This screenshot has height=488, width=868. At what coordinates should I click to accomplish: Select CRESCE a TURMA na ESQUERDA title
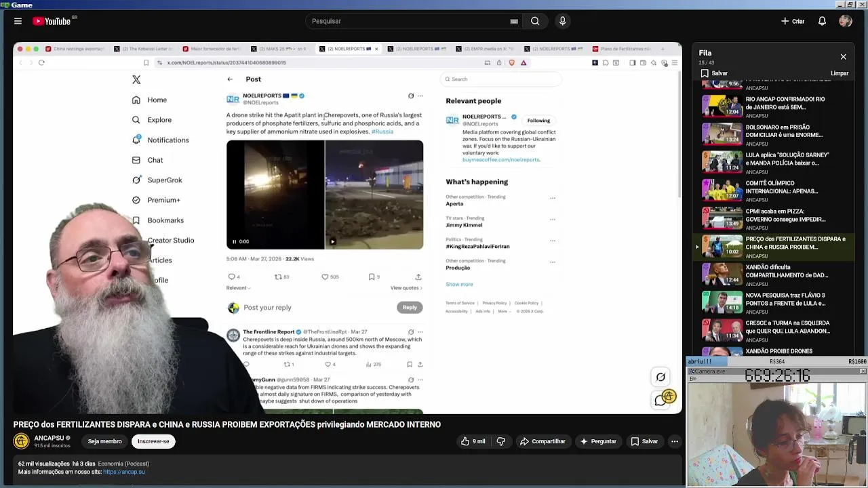(787, 327)
